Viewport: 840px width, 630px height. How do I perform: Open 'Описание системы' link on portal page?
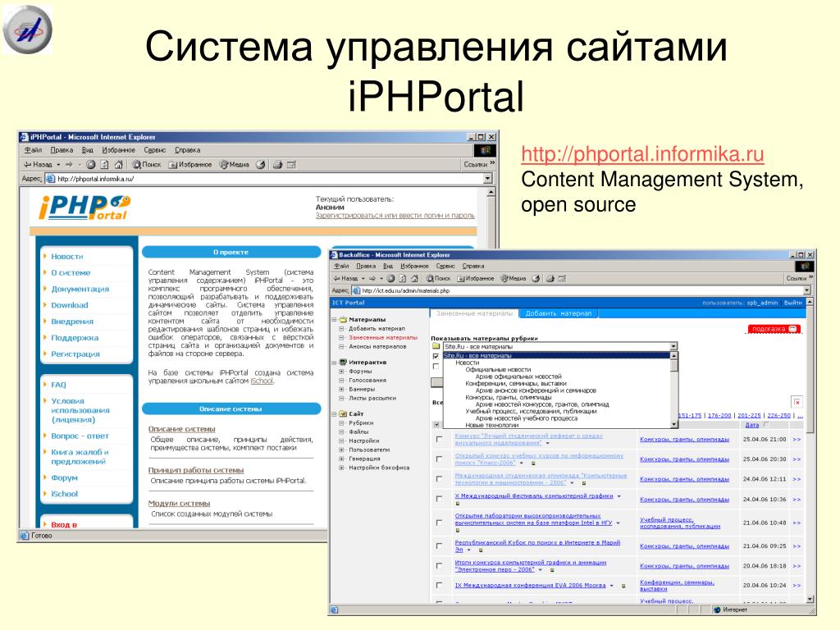point(181,429)
